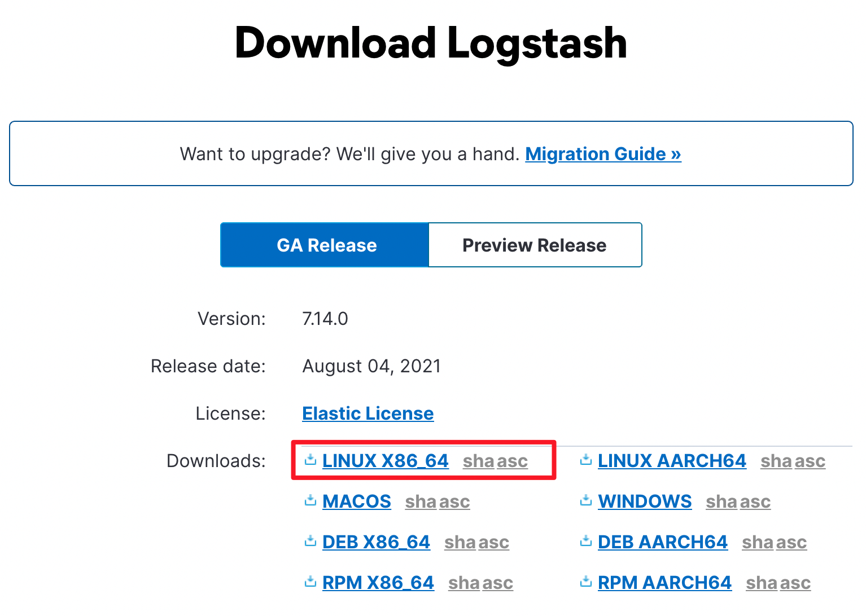
Task: Open sha checksum for MACOS
Action: coord(421,502)
